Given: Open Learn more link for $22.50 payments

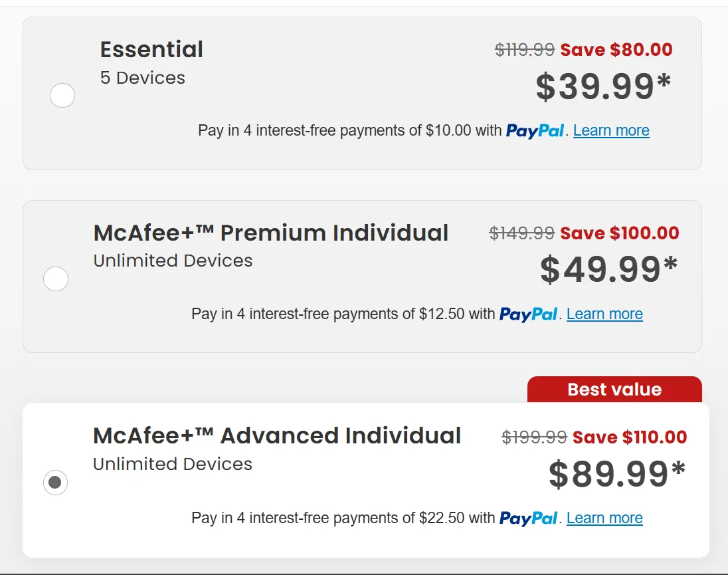Looking at the screenshot, I should [x=604, y=518].
